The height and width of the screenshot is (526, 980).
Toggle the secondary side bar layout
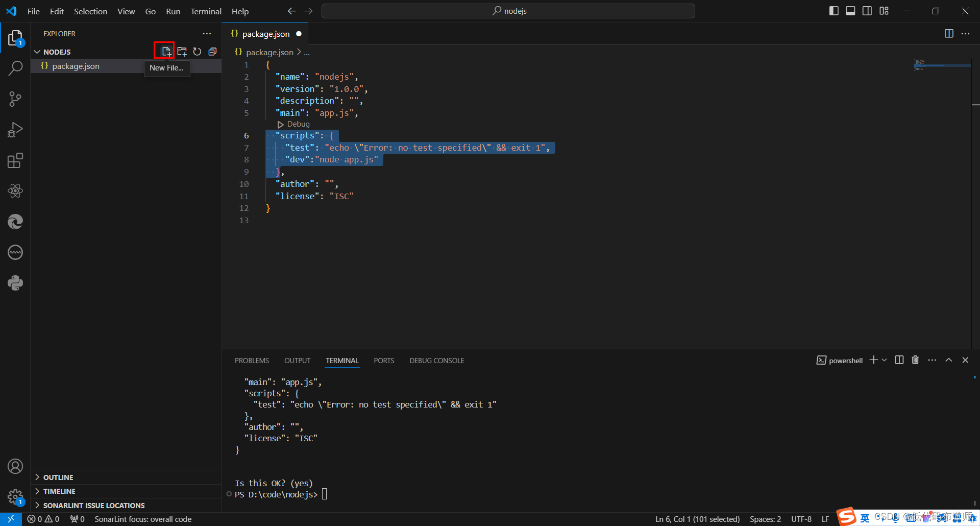point(867,11)
